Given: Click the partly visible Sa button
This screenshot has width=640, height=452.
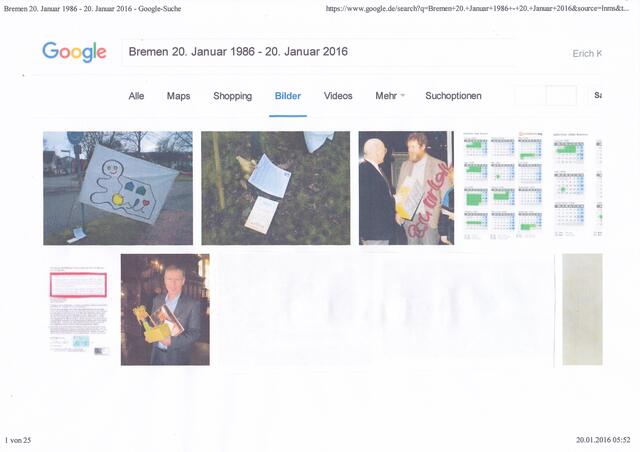Looking at the screenshot, I should (596, 96).
